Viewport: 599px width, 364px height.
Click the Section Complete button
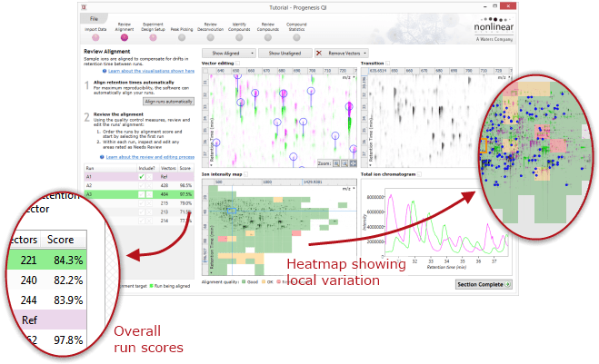click(x=484, y=284)
